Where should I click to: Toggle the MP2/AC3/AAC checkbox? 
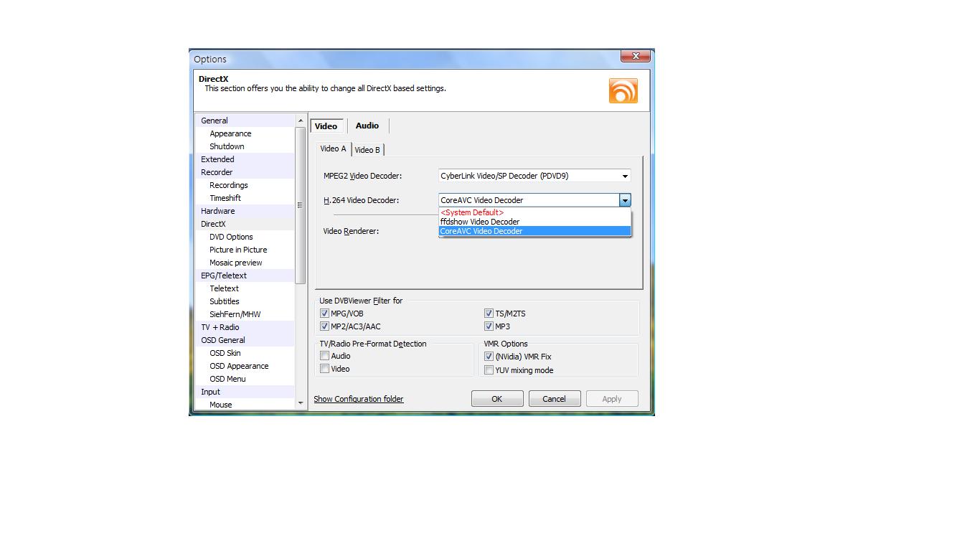coord(324,326)
